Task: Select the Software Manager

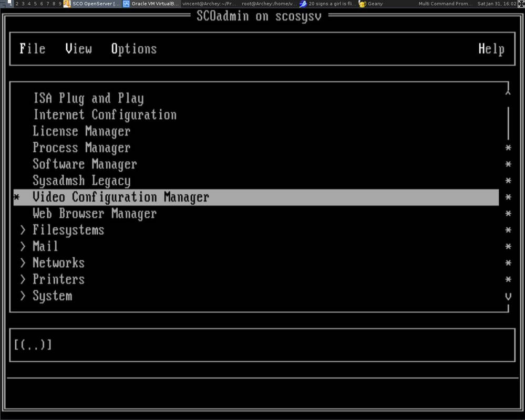Action: (85, 164)
